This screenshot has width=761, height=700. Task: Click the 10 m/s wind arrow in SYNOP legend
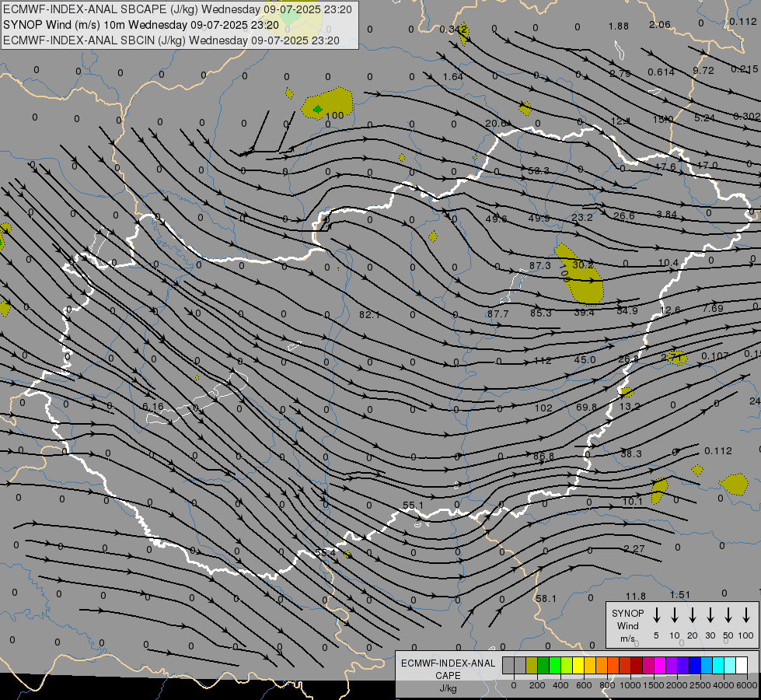pos(674,615)
